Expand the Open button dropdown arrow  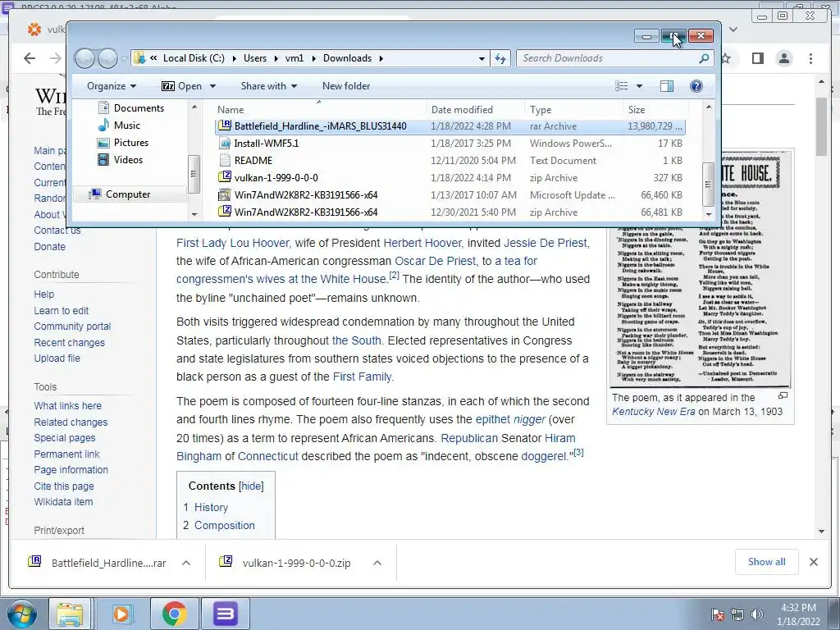click(212, 86)
